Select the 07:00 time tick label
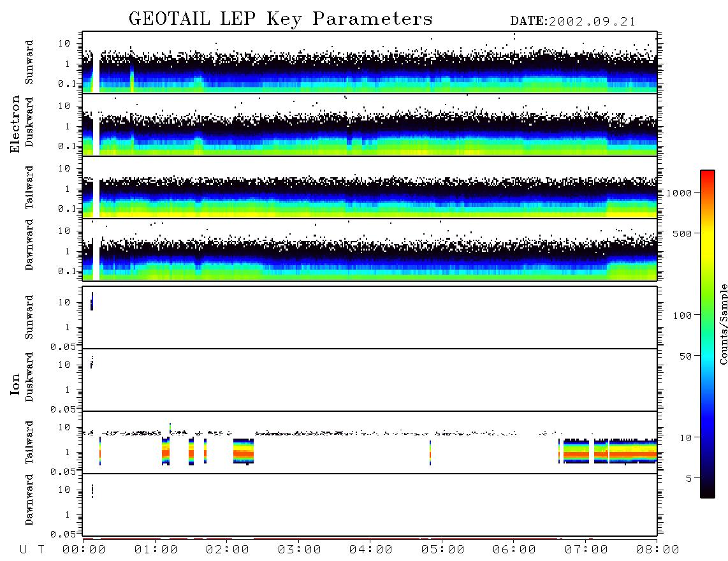 [586, 550]
